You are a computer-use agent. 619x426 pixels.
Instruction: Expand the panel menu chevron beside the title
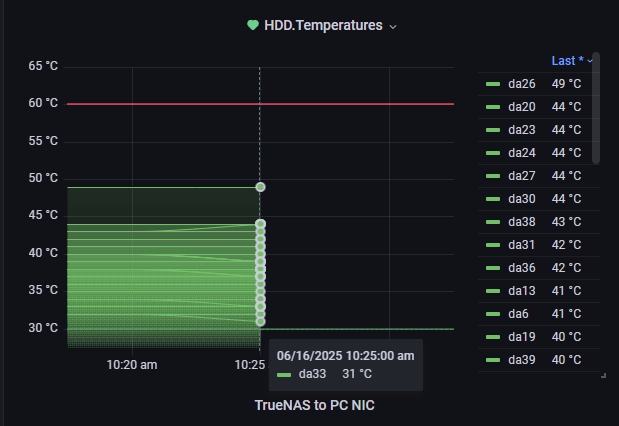(x=393, y=27)
